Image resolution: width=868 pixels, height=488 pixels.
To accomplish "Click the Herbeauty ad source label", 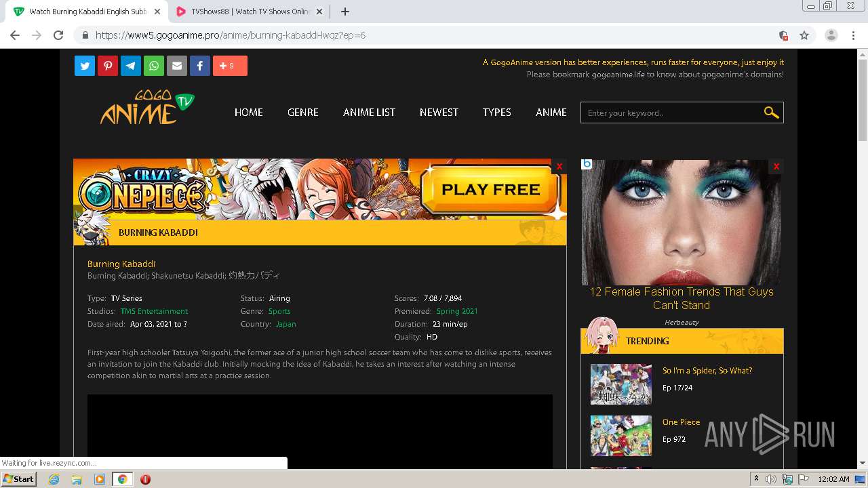I will click(682, 323).
